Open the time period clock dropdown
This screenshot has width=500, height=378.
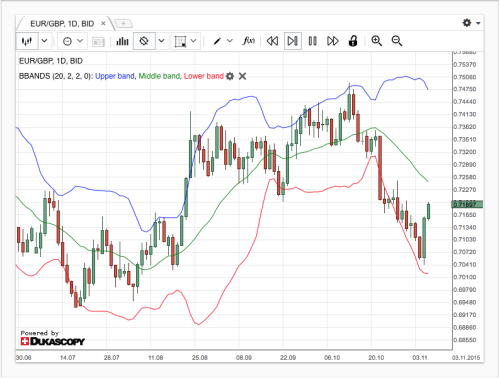click(72, 41)
